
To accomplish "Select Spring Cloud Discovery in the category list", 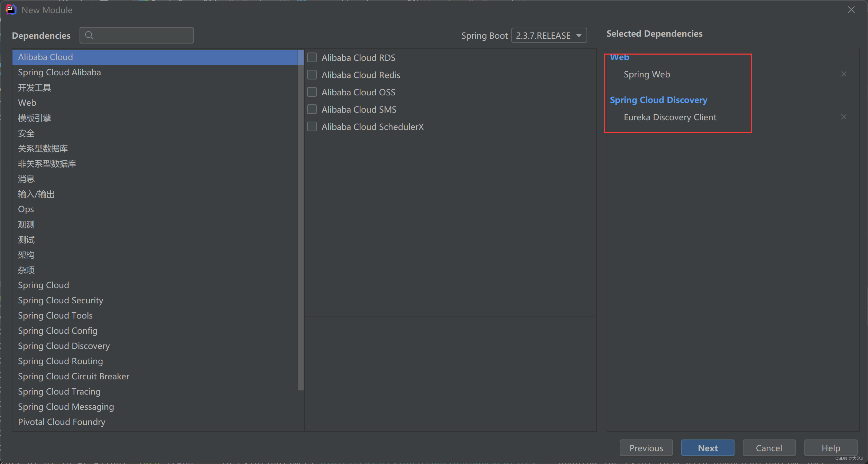I will 155,346.
